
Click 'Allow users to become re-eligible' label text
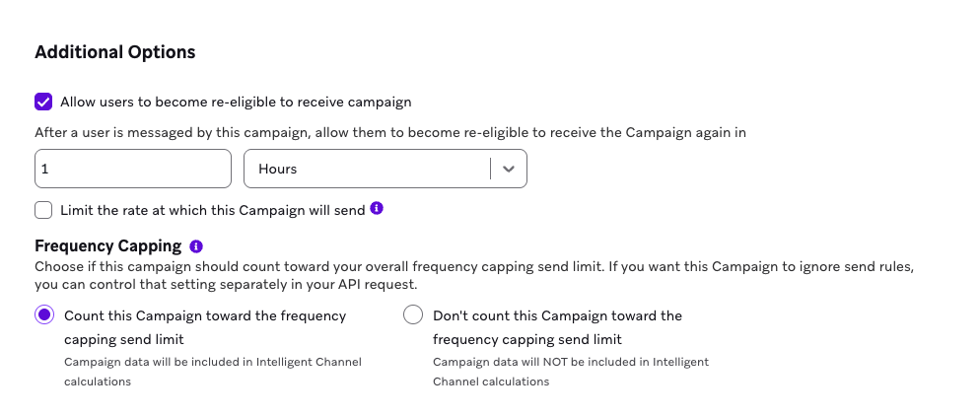(x=236, y=102)
